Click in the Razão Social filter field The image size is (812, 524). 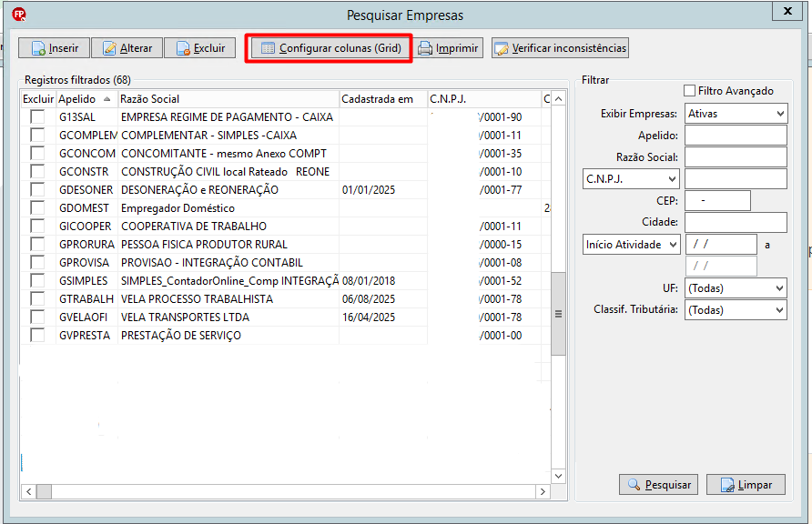736,157
